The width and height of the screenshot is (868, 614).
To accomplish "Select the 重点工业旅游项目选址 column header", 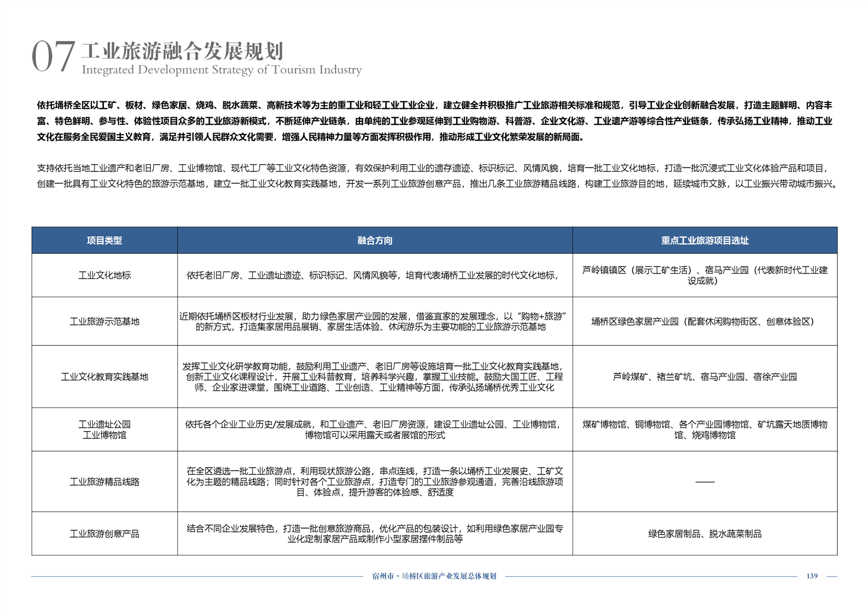I will click(704, 241).
